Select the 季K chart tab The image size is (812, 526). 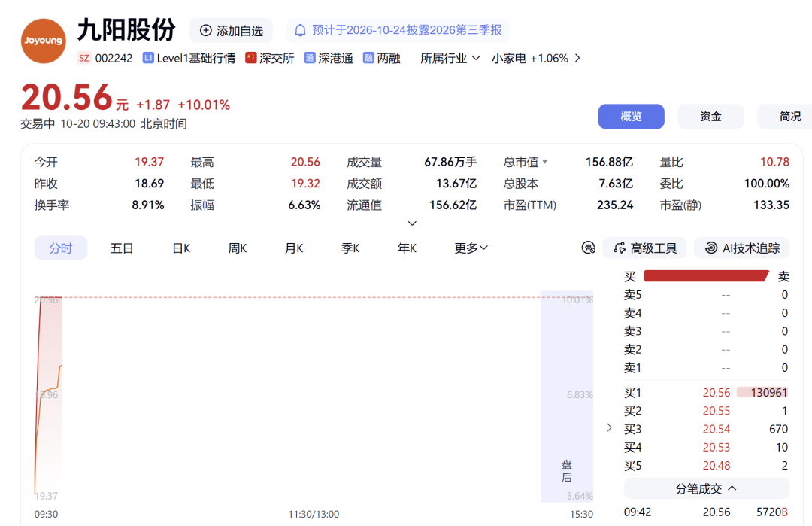350,248
